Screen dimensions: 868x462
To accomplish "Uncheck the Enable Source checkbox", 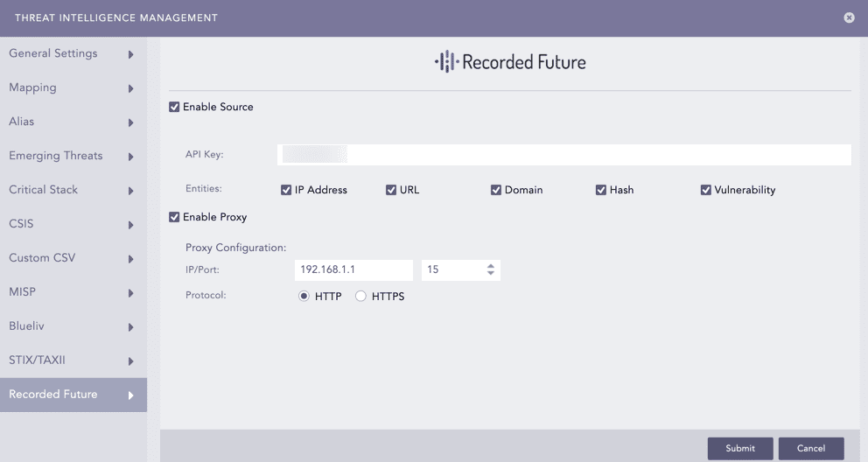I will click(x=174, y=107).
